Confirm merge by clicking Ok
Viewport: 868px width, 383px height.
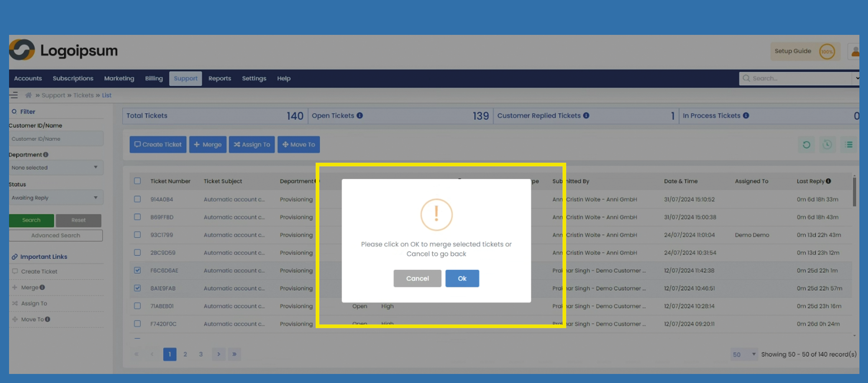pyautogui.click(x=462, y=278)
